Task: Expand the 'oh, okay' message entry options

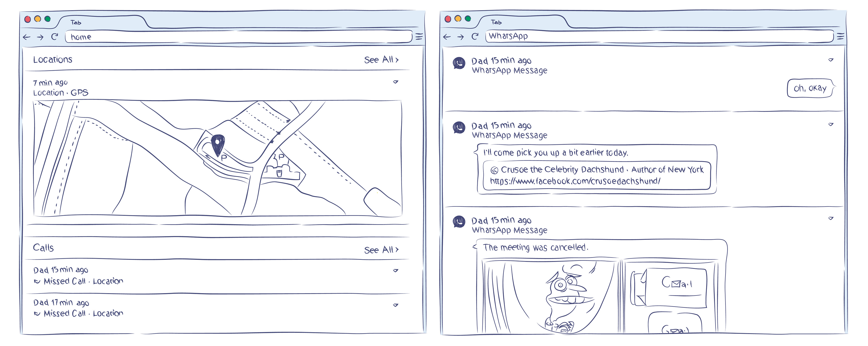Action: [x=831, y=60]
